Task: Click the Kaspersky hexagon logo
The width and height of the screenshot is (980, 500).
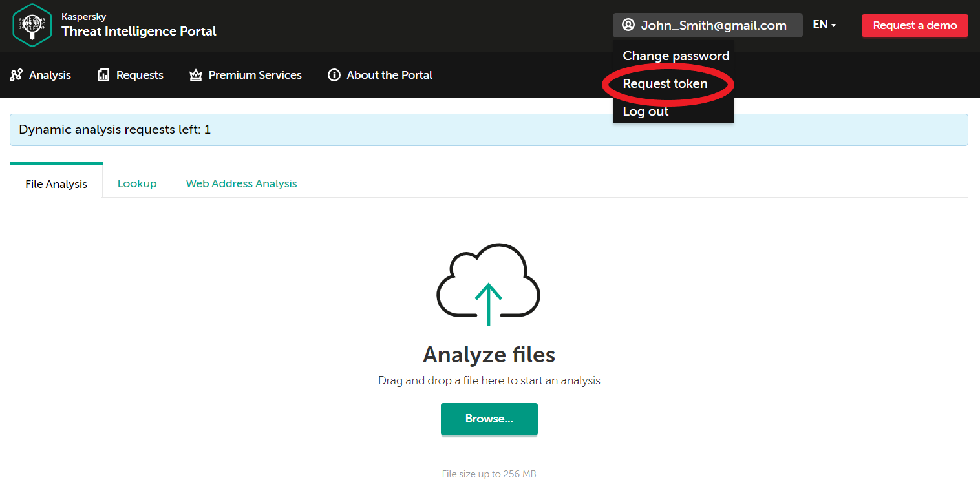Action: (32, 25)
